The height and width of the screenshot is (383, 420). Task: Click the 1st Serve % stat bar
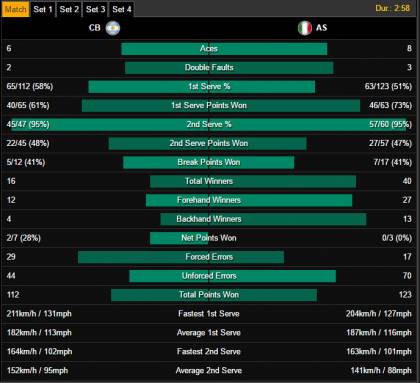[202, 87]
